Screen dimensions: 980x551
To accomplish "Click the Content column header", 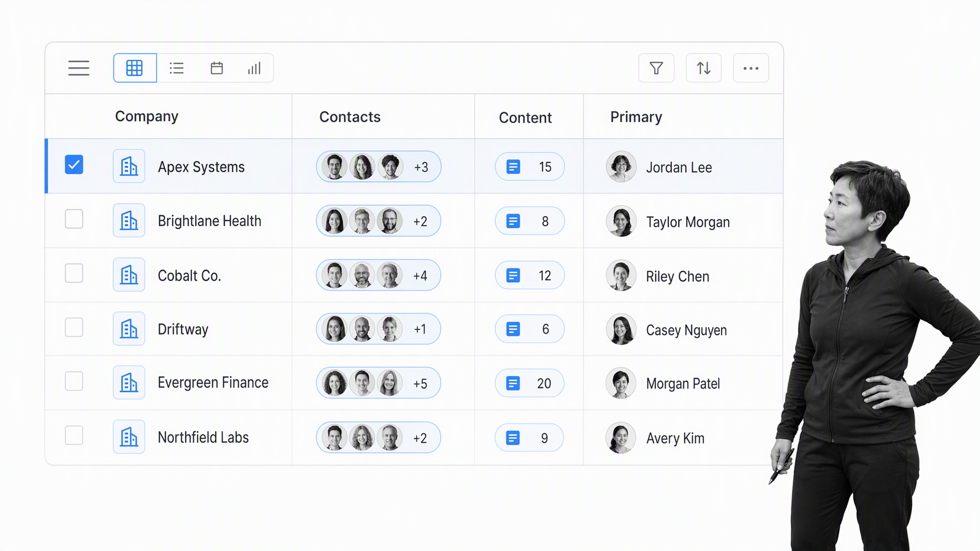I will (x=525, y=118).
